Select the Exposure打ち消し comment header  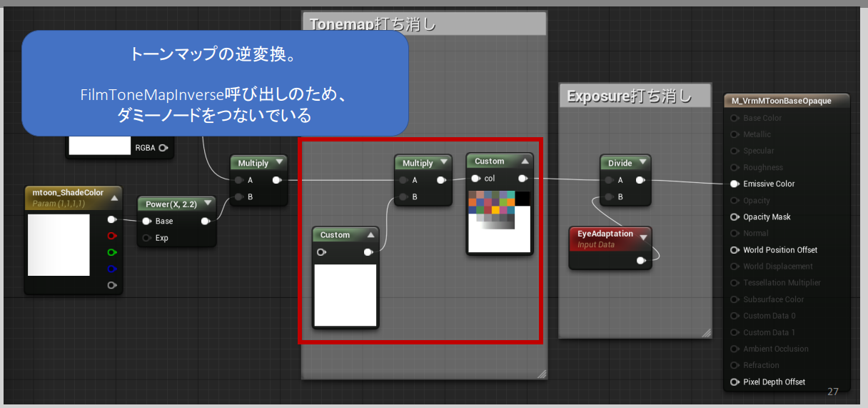pos(629,96)
